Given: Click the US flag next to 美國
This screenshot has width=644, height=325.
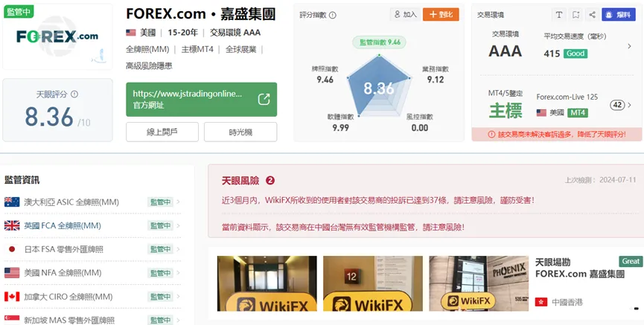Looking at the screenshot, I should pos(130,33).
